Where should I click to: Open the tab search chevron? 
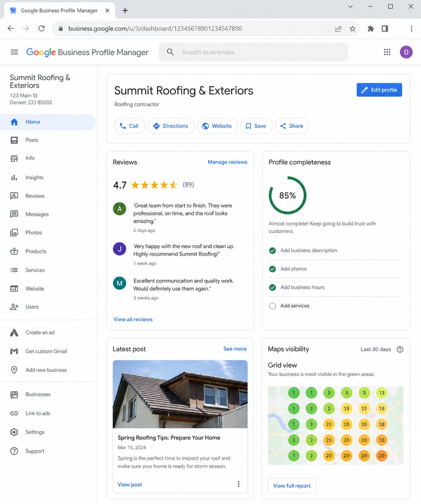pyautogui.click(x=350, y=7)
